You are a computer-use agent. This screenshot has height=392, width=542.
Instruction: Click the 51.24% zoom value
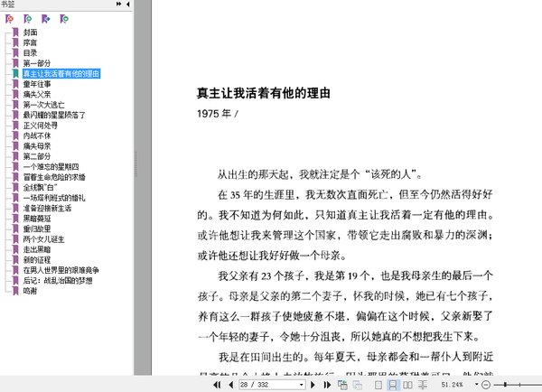pos(453,385)
